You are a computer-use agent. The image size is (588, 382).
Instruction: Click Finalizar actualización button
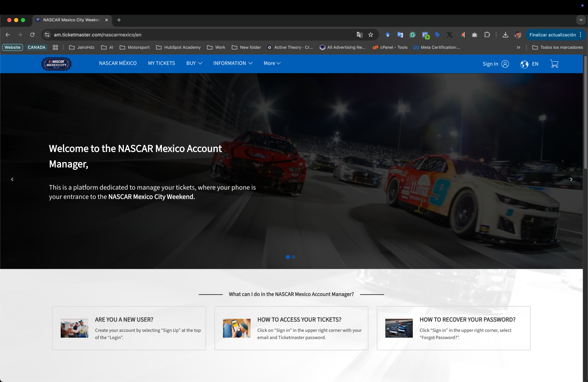point(552,35)
